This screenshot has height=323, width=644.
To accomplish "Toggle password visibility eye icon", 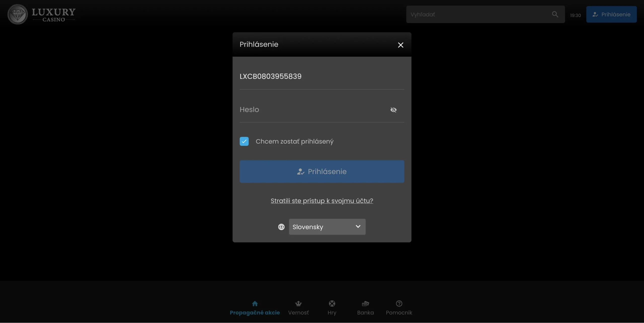I will pos(393,110).
